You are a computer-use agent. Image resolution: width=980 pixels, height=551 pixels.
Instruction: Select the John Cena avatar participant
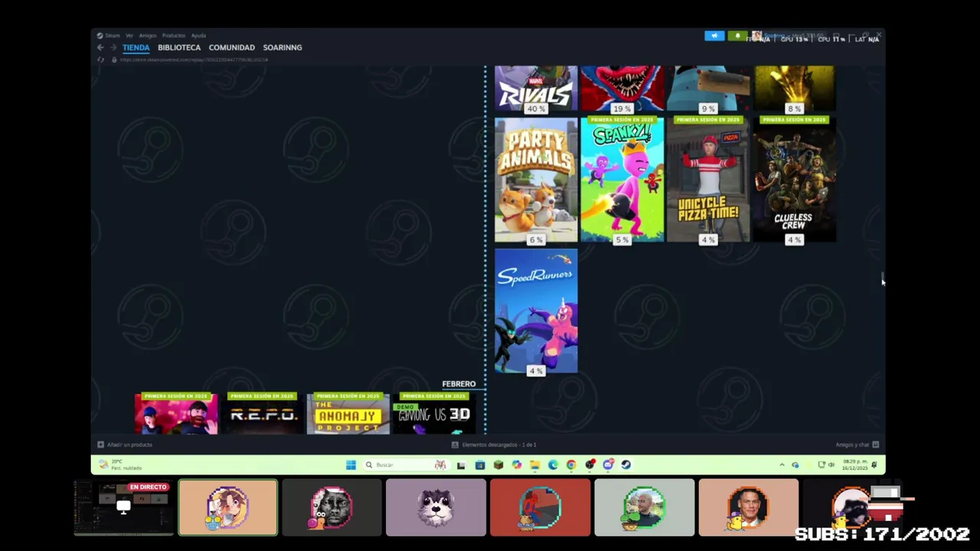[748, 507]
